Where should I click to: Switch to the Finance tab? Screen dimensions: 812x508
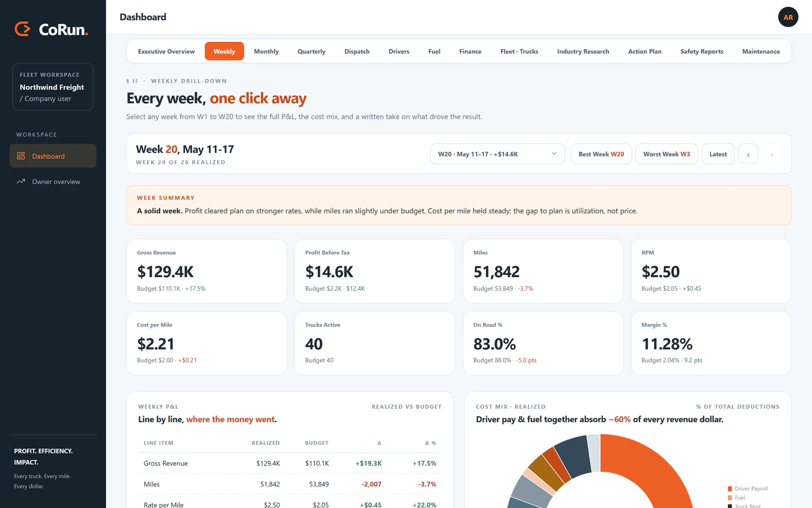point(470,51)
